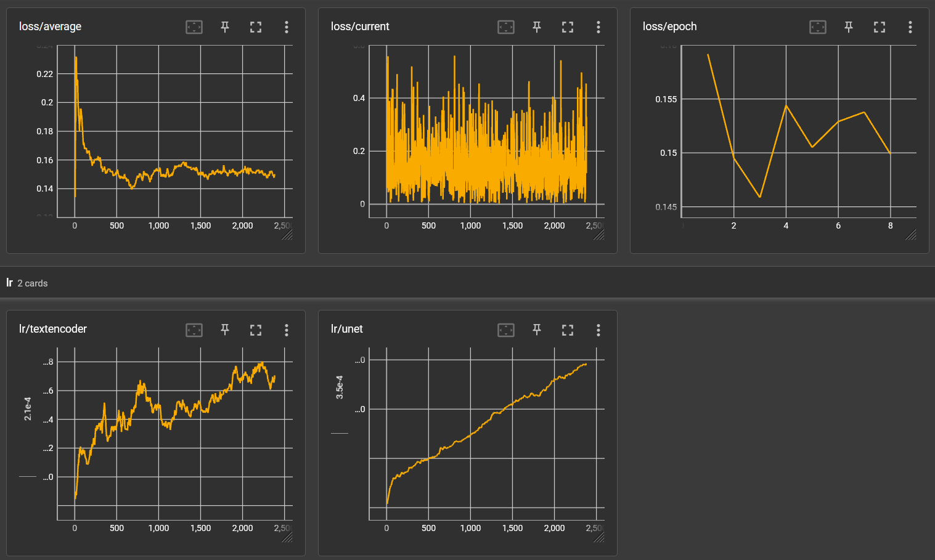Pin the loss/current card
This screenshot has width=935, height=560.
pyautogui.click(x=537, y=26)
